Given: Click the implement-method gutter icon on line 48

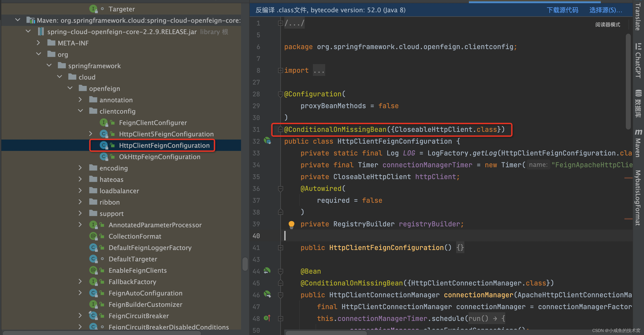Looking at the screenshot, I should coord(267,318).
